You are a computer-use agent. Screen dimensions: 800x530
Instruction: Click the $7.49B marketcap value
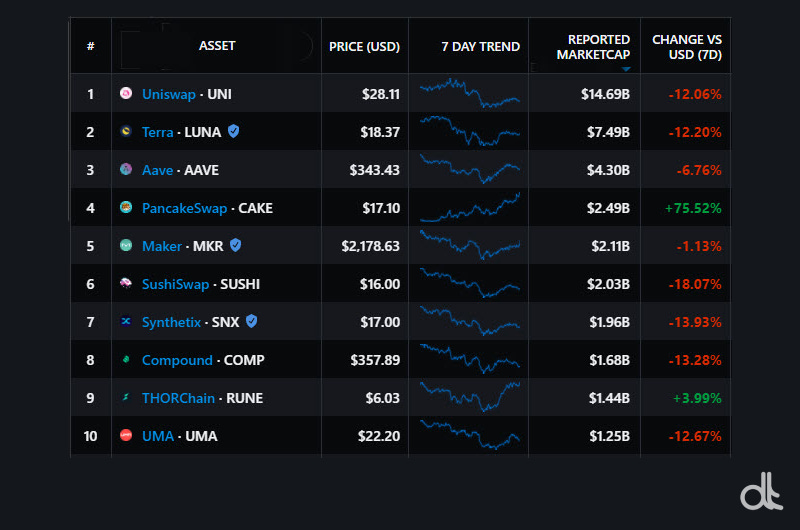coord(608,132)
